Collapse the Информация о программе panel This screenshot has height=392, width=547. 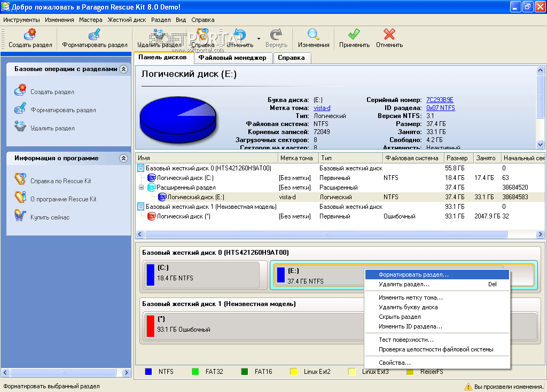(123, 158)
